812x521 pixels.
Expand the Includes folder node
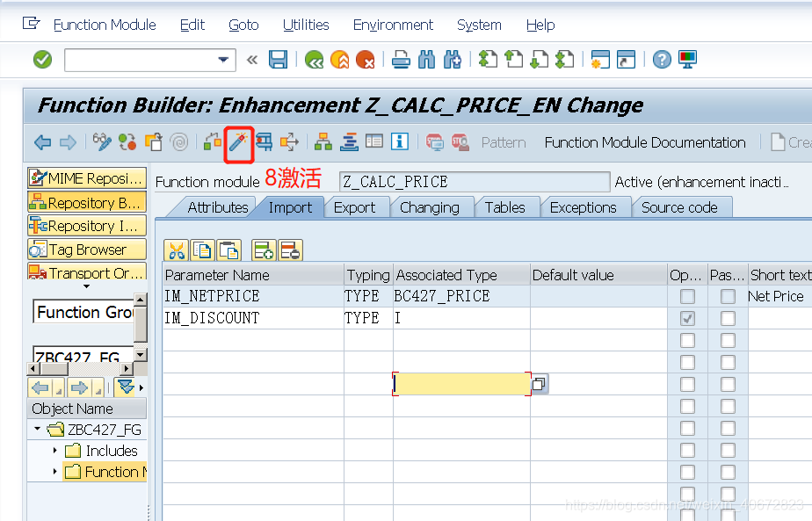pos(54,451)
